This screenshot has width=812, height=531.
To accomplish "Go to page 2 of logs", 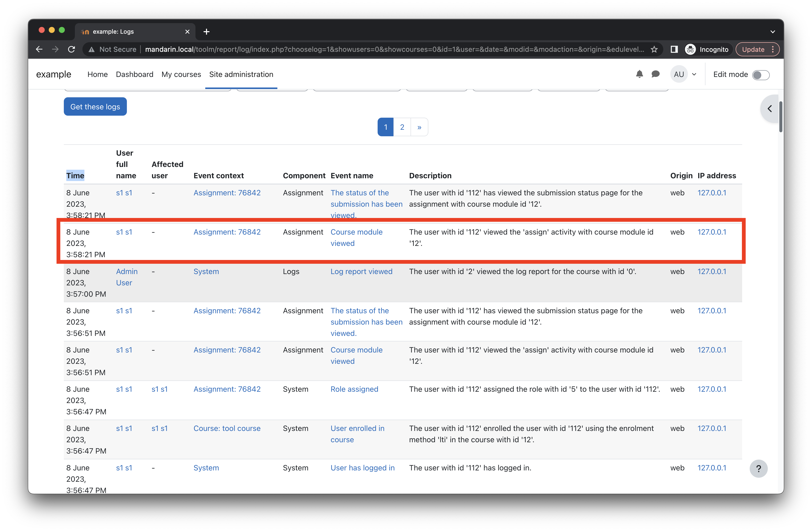I will [x=402, y=127].
